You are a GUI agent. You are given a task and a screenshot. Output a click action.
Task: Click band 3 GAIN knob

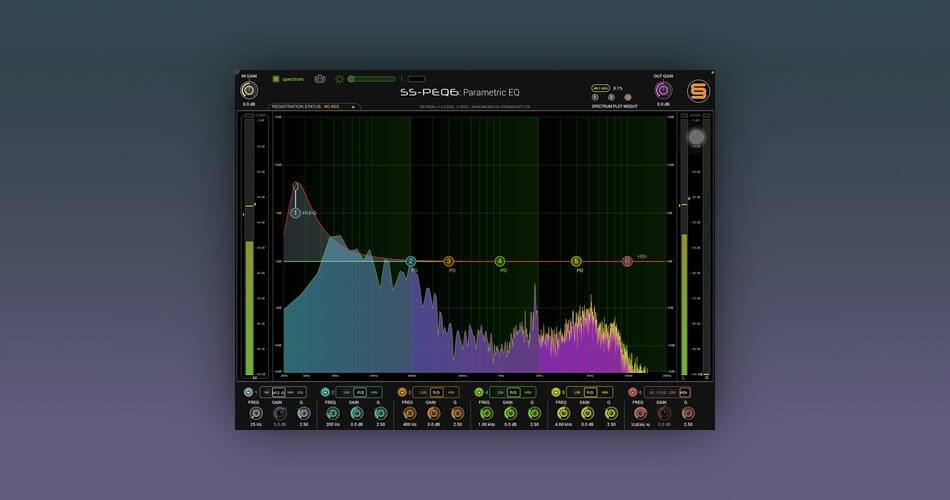[433, 413]
